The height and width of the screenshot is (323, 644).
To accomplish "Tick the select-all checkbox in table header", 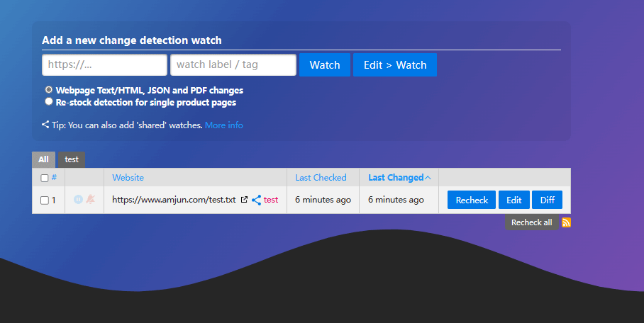I will coord(45,178).
